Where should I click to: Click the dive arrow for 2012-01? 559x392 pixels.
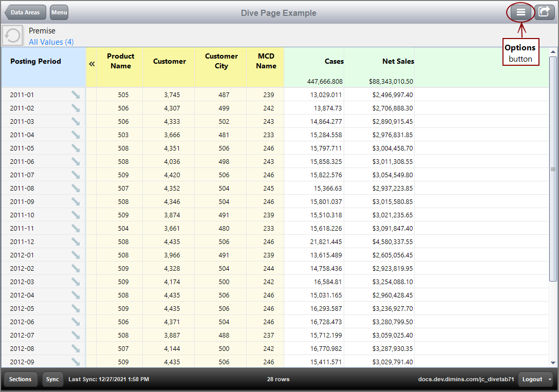click(76, 255)
